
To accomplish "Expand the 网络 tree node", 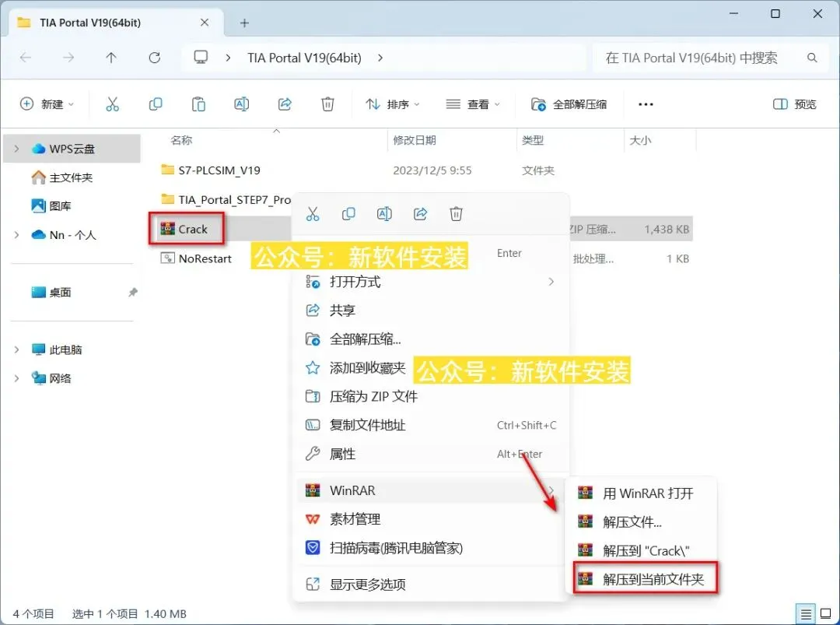I will click(16, 378).
